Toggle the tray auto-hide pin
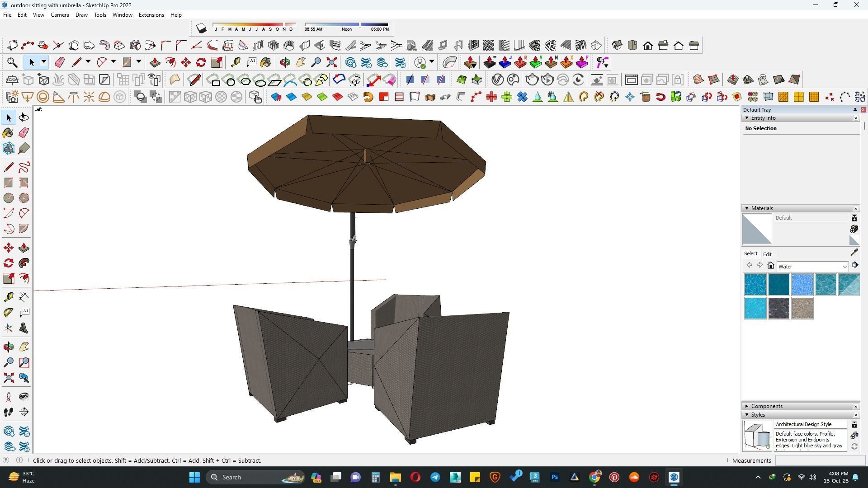 coord(854,110)
